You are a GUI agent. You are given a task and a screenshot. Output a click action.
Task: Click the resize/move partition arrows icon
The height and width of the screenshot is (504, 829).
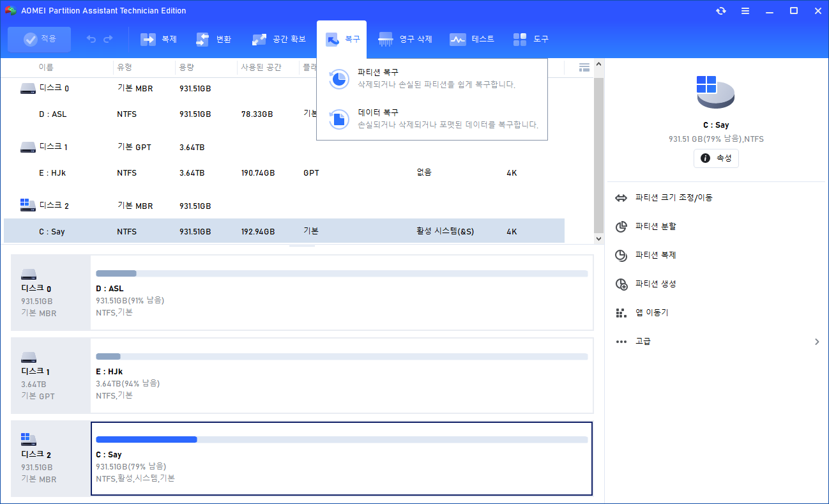click(x=621, y=198)
